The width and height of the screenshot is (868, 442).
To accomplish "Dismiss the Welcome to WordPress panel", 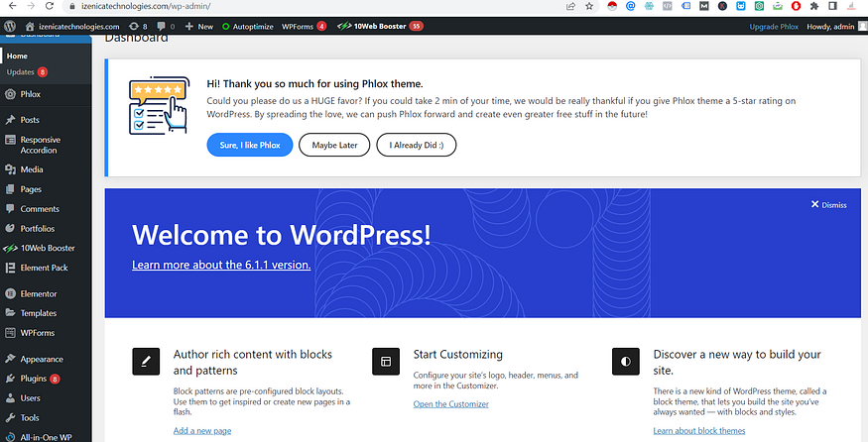I will (828, 205).
